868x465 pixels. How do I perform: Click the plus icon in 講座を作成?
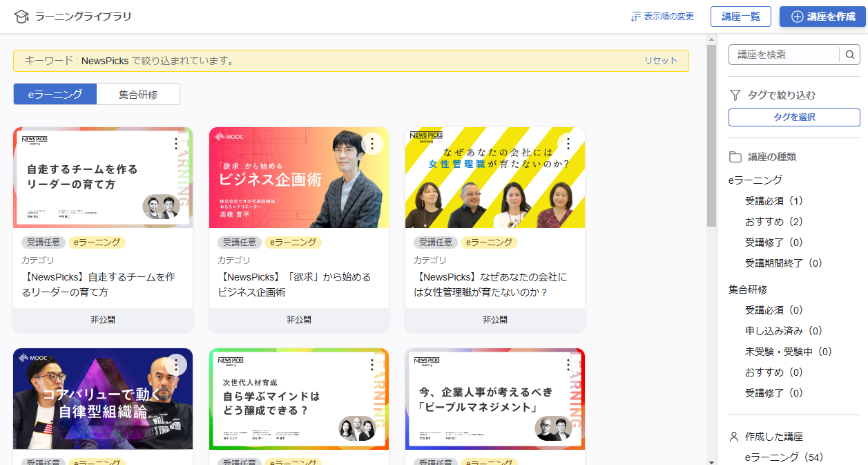tap(798, 17)
